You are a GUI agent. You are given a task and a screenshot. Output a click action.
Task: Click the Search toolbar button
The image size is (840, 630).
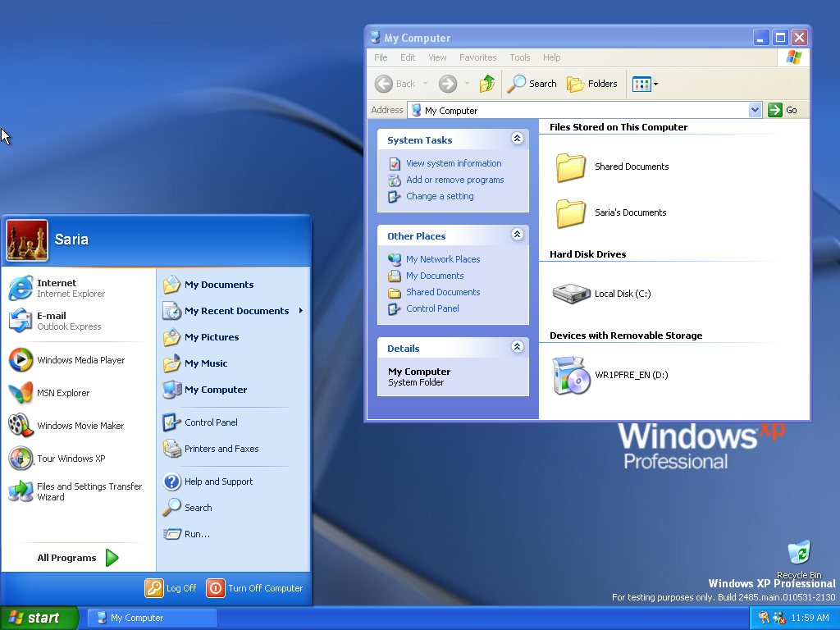coord(532,84)
